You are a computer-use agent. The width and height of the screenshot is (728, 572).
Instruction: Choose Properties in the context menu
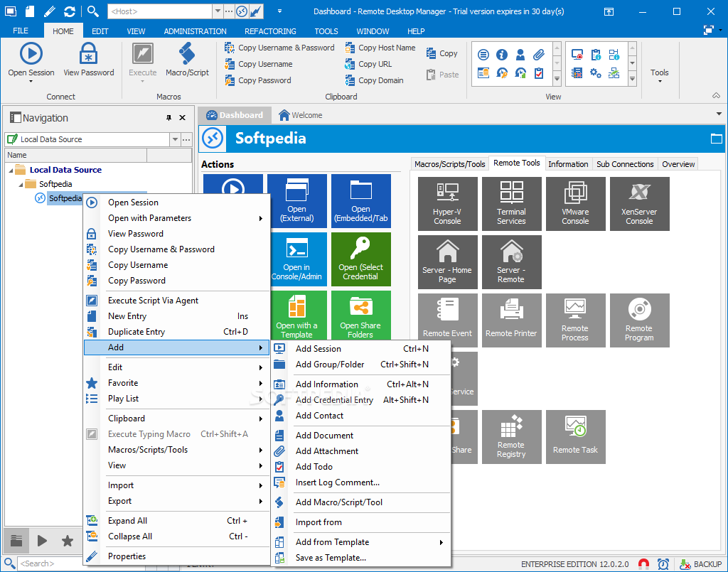click(x=177, y=556)
